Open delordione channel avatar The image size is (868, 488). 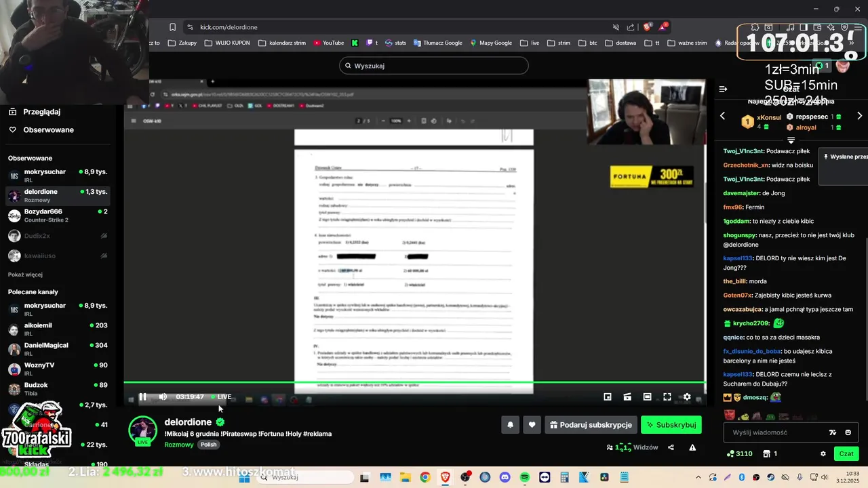tap(143, 431)
